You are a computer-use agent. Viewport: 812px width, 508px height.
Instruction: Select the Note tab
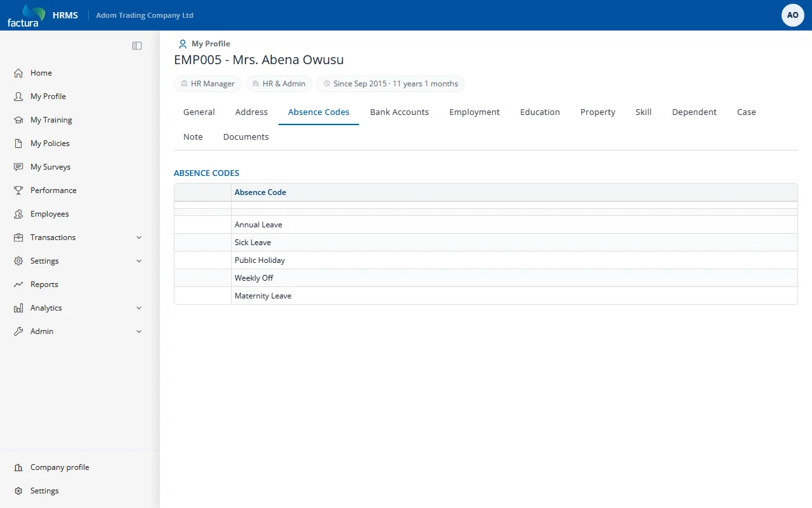click(x=193, y=137)
